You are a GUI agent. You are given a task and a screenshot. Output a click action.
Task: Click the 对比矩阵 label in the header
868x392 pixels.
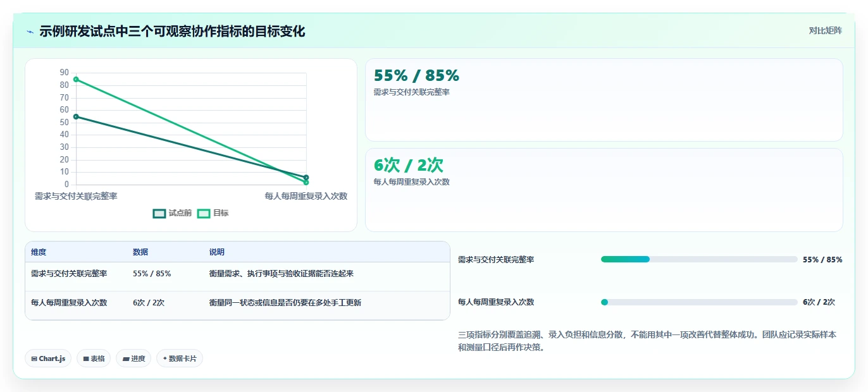[x=826, y=30]
